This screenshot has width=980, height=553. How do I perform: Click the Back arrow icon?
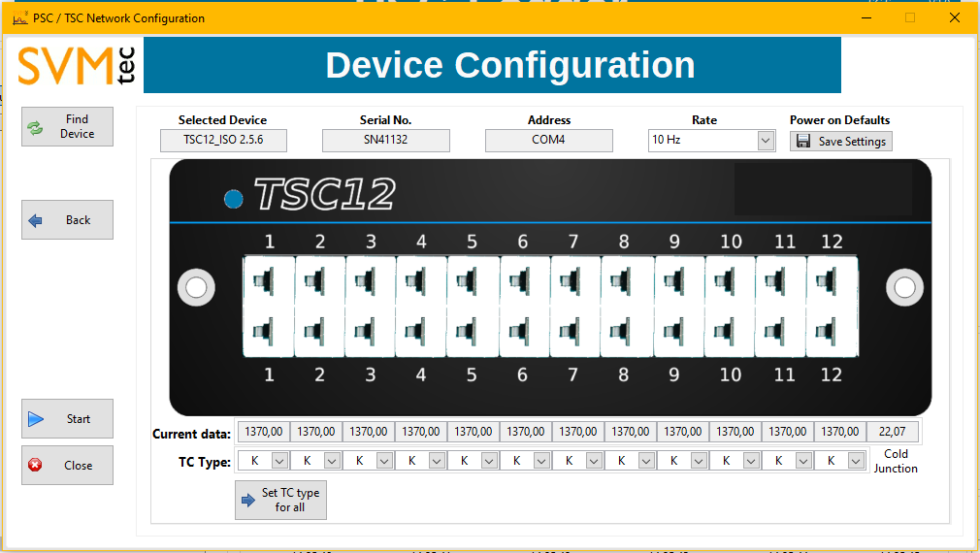tap(36, 220)
